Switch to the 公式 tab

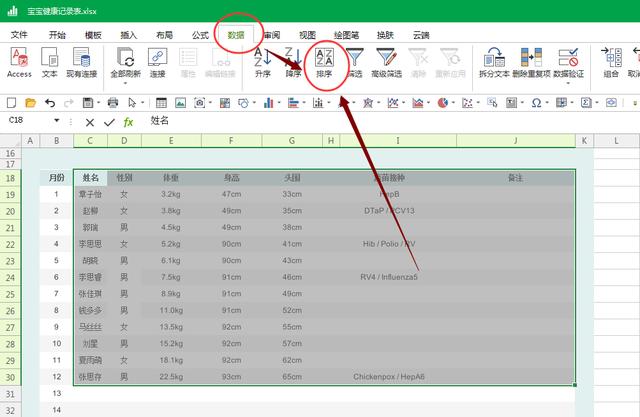(x=200, y=35)
